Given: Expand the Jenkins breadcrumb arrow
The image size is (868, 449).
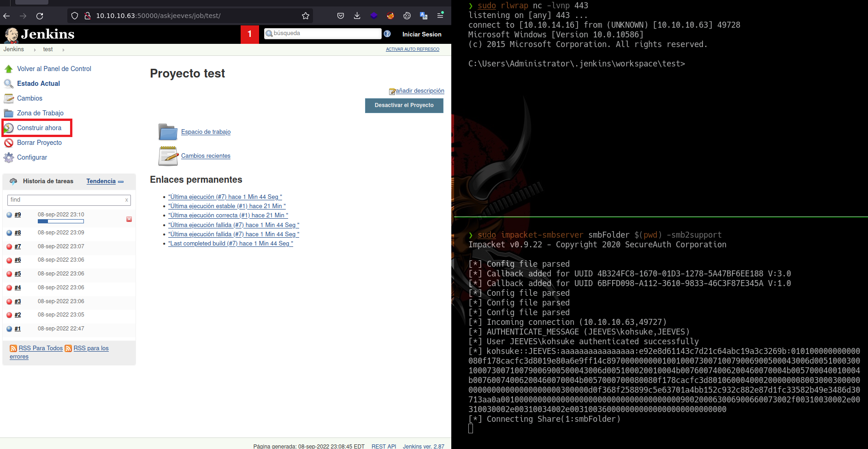Looking at the screenshot, I should [x=35, y=50].
